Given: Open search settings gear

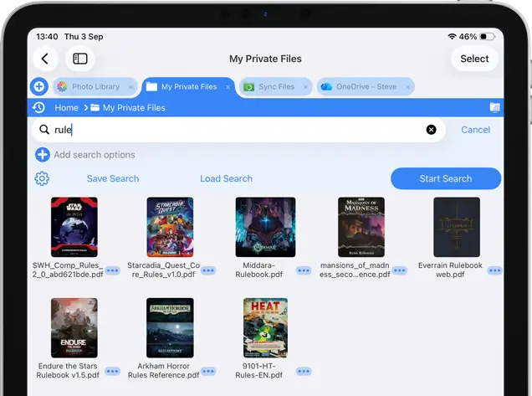Looking at the screenshot, I should point(42,178).
